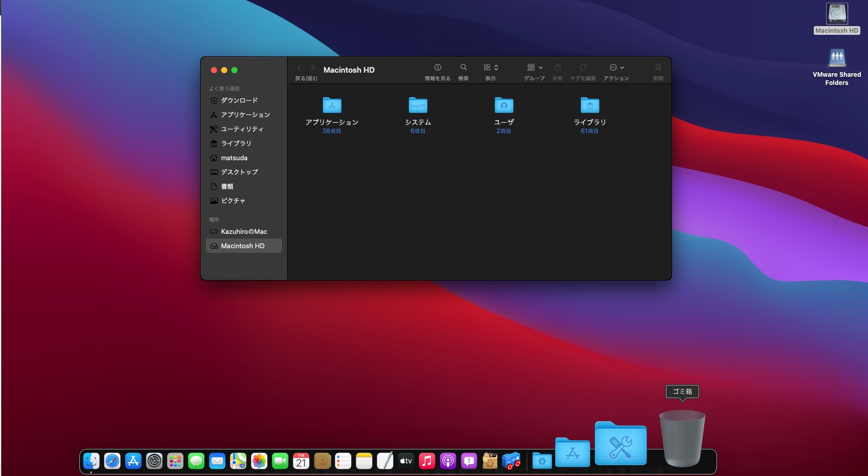Select KazuhiroのMac under locations
Viewport: 868px width, 476px height.
pyautogui.click(x=244, y=231)
